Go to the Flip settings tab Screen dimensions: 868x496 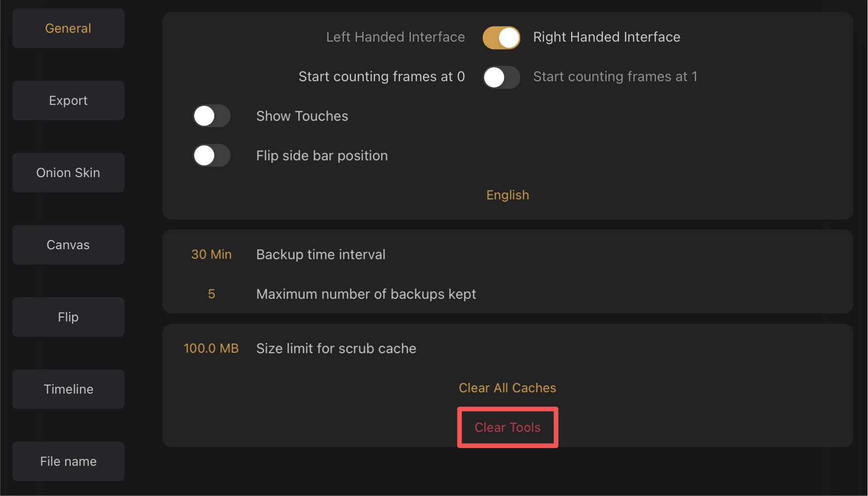click(x=68, y=317)
